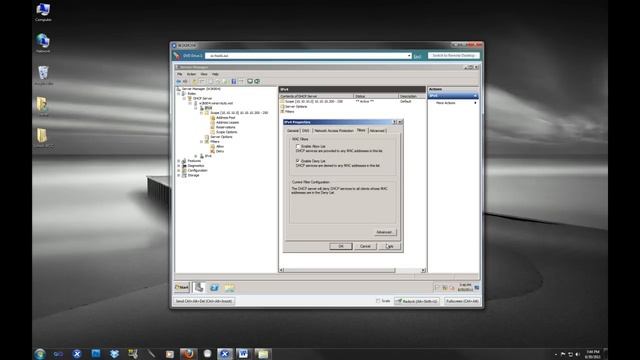
Task: Open Recycle Bin on desktop
Action: pyautogui.click(x=43, y=76)
